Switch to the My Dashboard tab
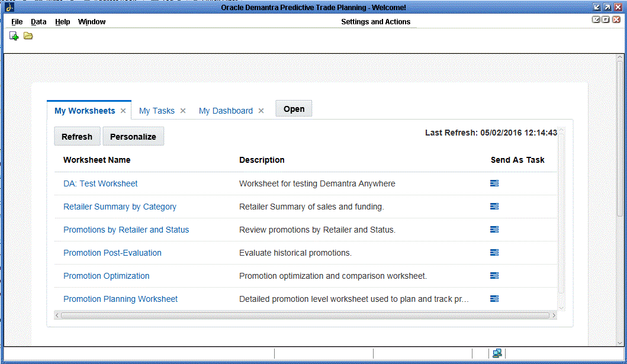The width and height of the screenshot is (627, 364). coord(226,111)
